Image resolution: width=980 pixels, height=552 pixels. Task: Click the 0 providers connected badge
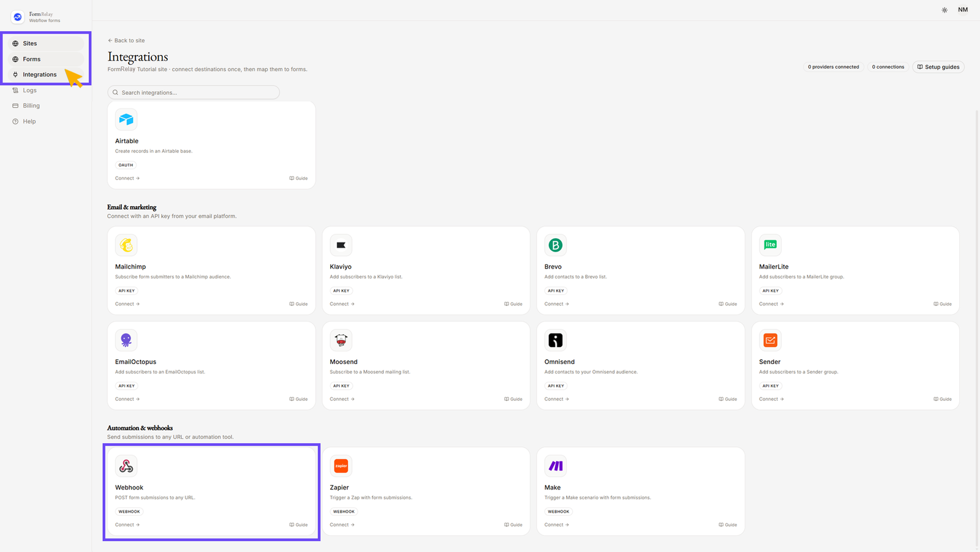tap(833, 67)
